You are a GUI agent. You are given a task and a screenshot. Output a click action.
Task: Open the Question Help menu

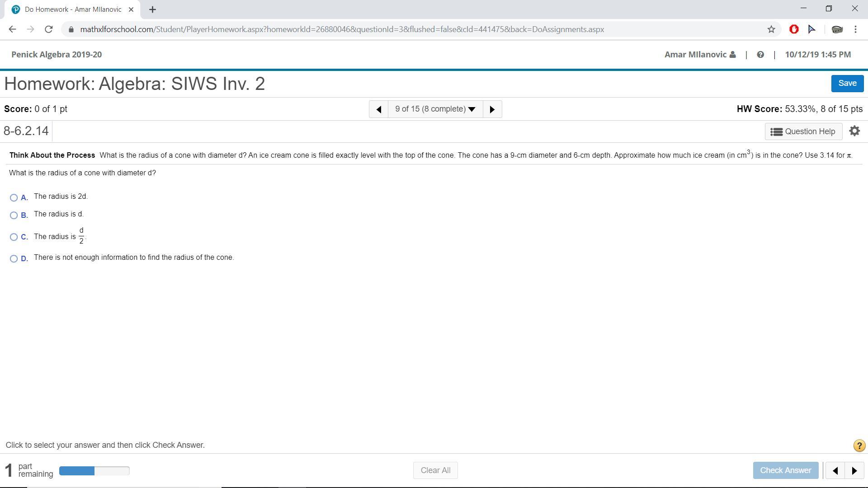(x=803, y=131)
